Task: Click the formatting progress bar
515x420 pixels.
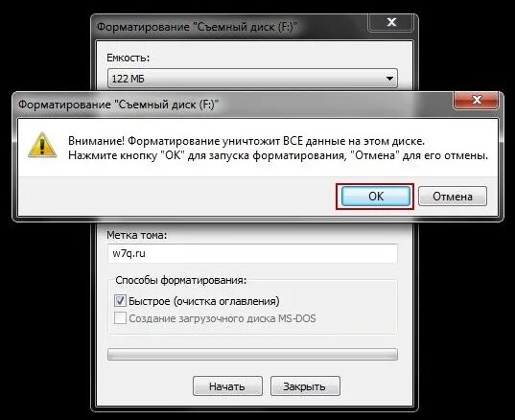Action: point(252,355)
